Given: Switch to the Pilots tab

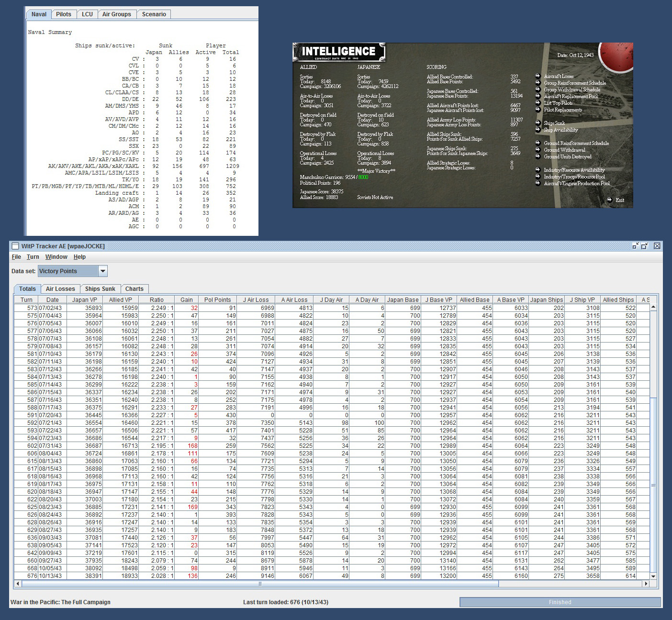Looking at the screenshot, I should coord(64,14).
